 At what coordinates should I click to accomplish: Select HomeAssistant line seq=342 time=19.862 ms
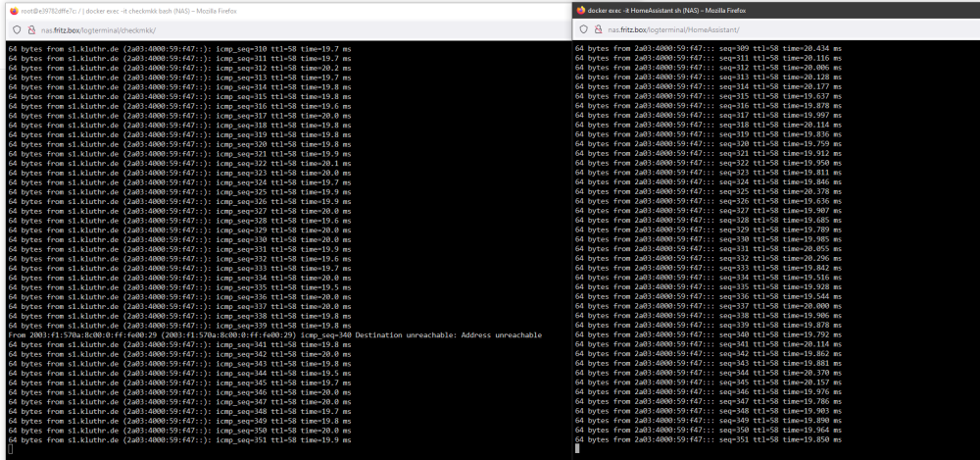coord(709,354)
